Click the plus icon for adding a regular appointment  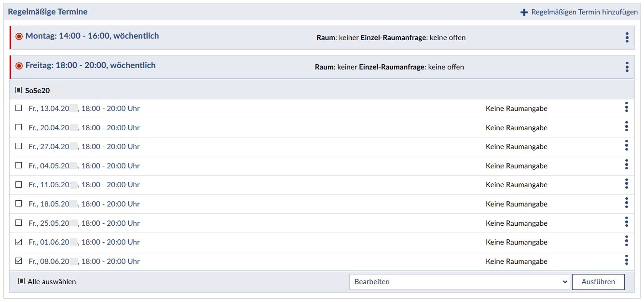524,13
